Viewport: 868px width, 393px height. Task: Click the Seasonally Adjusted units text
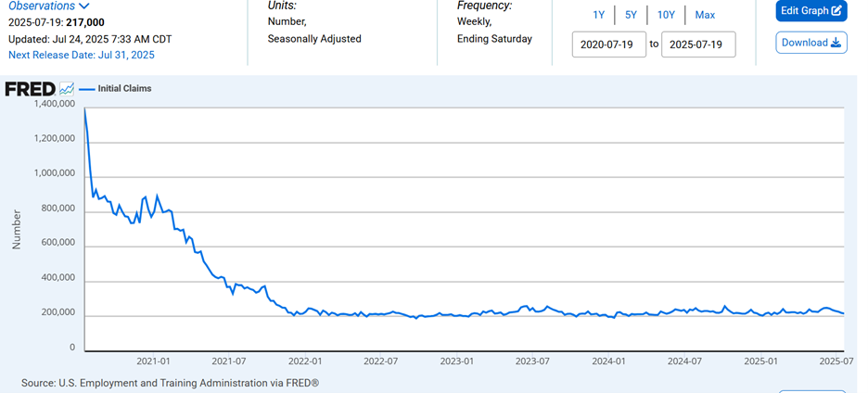[314, 39]
